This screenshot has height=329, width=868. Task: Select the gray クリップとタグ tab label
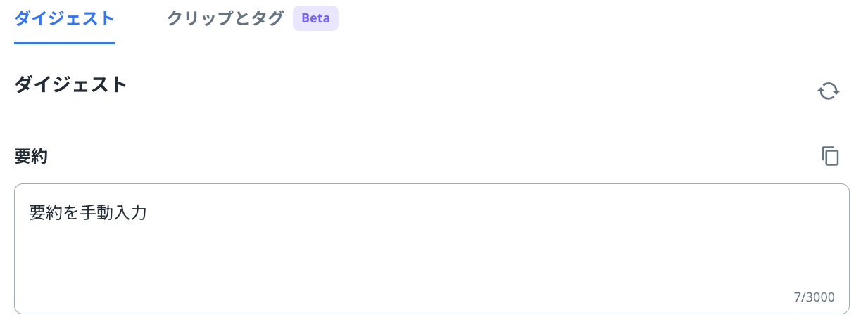(225, 19)
